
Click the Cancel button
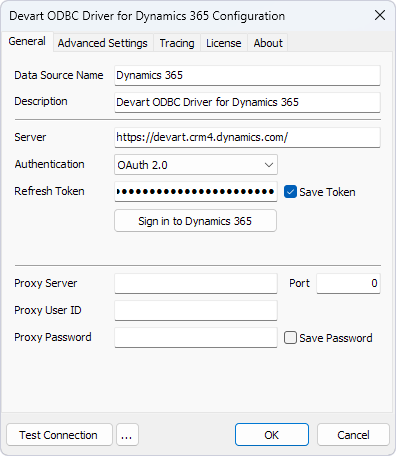(353, 435)
